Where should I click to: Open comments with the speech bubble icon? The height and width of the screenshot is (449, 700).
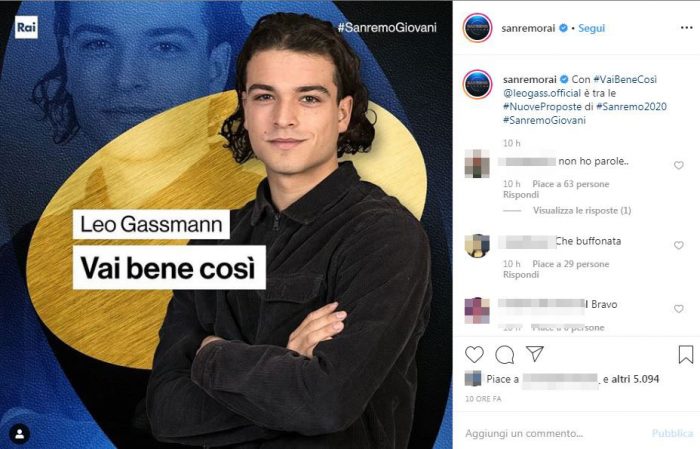pyautogui.click(x=504, y=355)
